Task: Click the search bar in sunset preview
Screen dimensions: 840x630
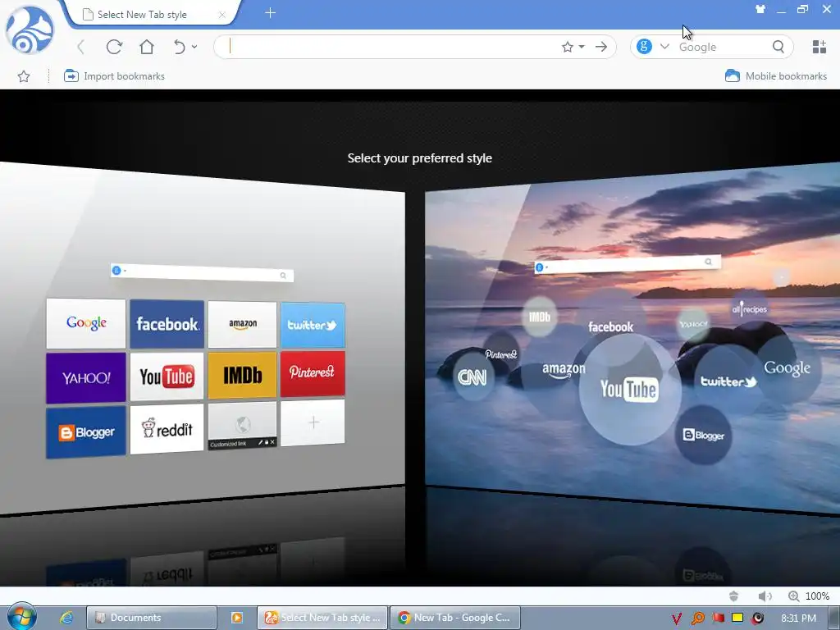Action: pyautogui.click(x=628, y=264)
